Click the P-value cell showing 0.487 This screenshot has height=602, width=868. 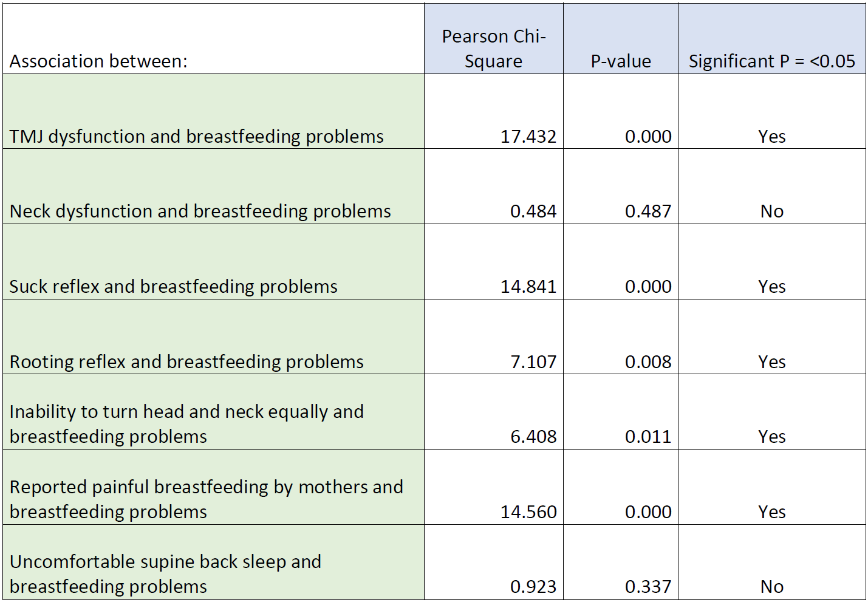pyautogui.click(x=648, y=211)
